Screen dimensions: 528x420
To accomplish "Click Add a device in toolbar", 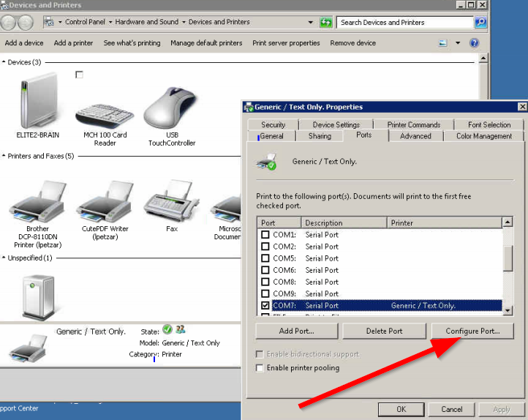I will pos(24,43).
